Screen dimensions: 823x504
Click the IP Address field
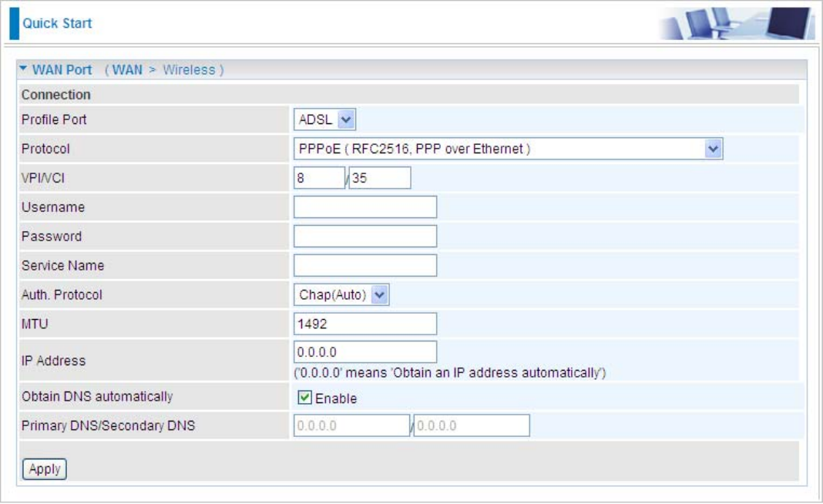click(365, 352)
